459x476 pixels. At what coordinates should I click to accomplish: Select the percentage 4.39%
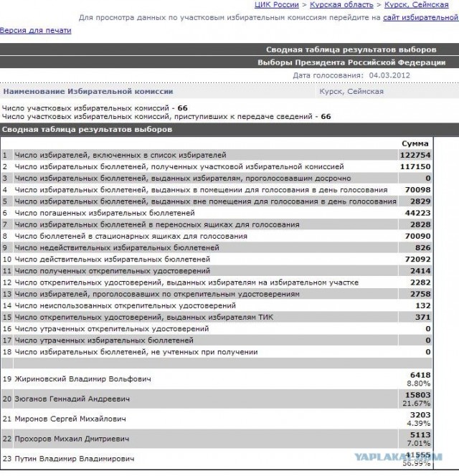click(419, 424)
